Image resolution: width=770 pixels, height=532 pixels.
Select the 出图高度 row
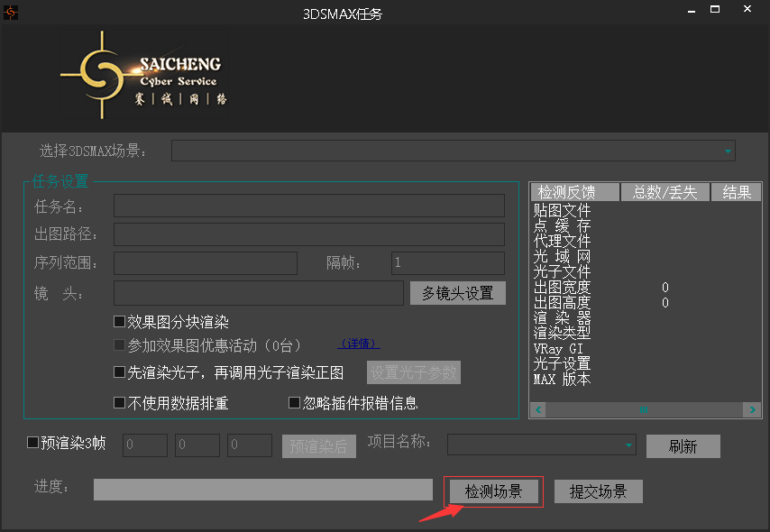646,302
